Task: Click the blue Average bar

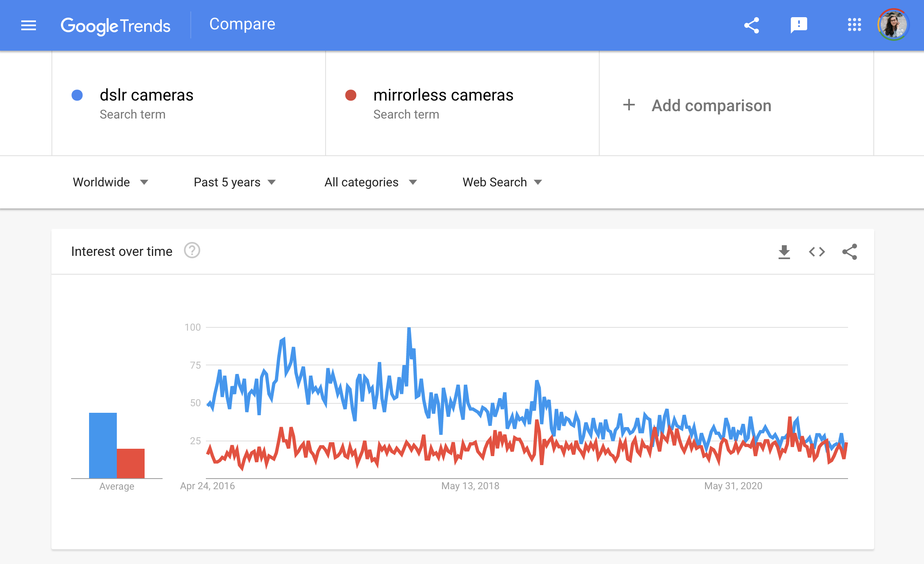Action: click(x=103, y=445)
